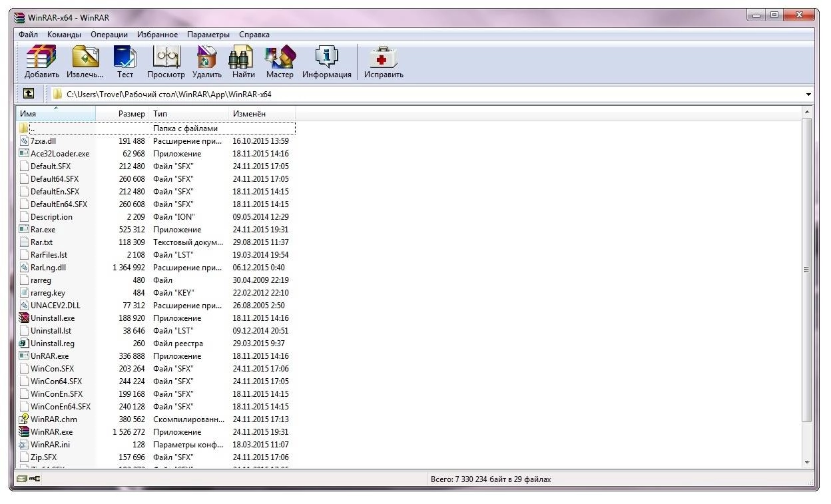Image resolution: width=831 pixels, height=504 pixels.
Task: Click the Добавить (Add) toolbar icon
Action: click(x=41, y=57)
